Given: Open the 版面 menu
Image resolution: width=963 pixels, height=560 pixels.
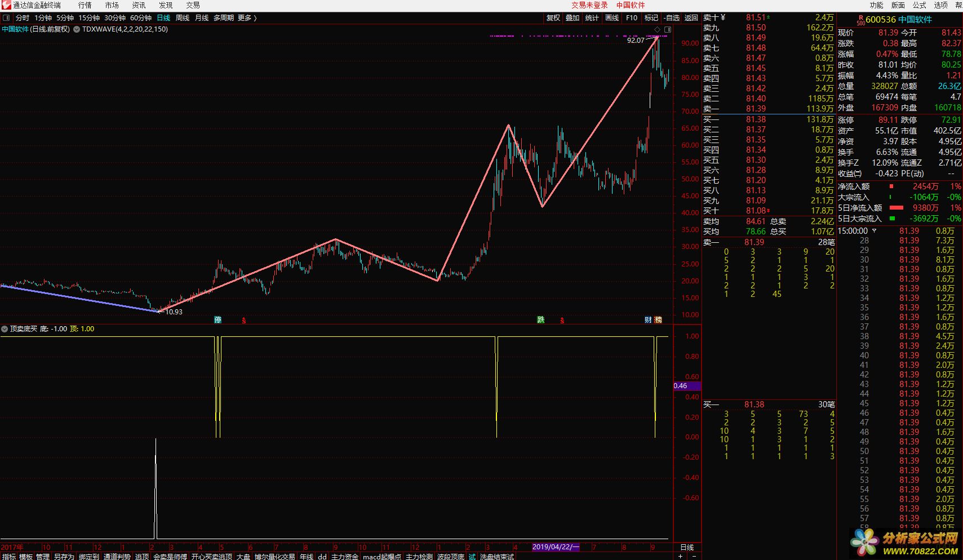Looking at the screenshot, I should pos(898,5).
